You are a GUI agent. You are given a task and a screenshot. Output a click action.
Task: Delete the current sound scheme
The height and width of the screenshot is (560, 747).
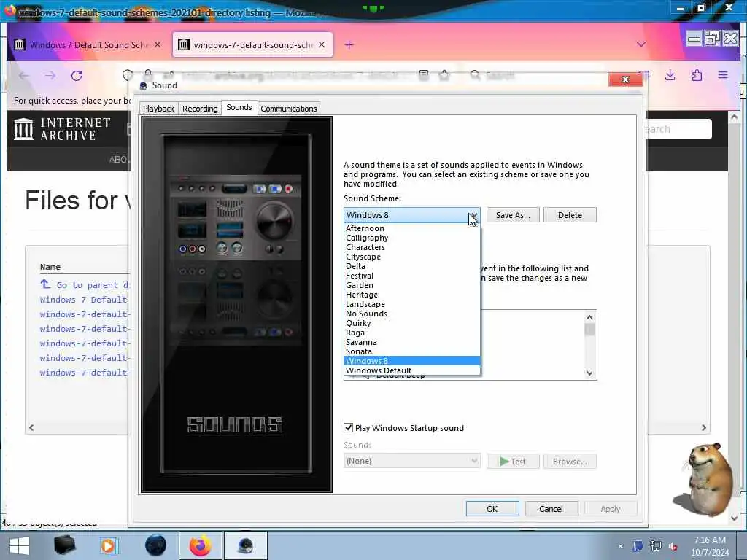coord(570,215)
